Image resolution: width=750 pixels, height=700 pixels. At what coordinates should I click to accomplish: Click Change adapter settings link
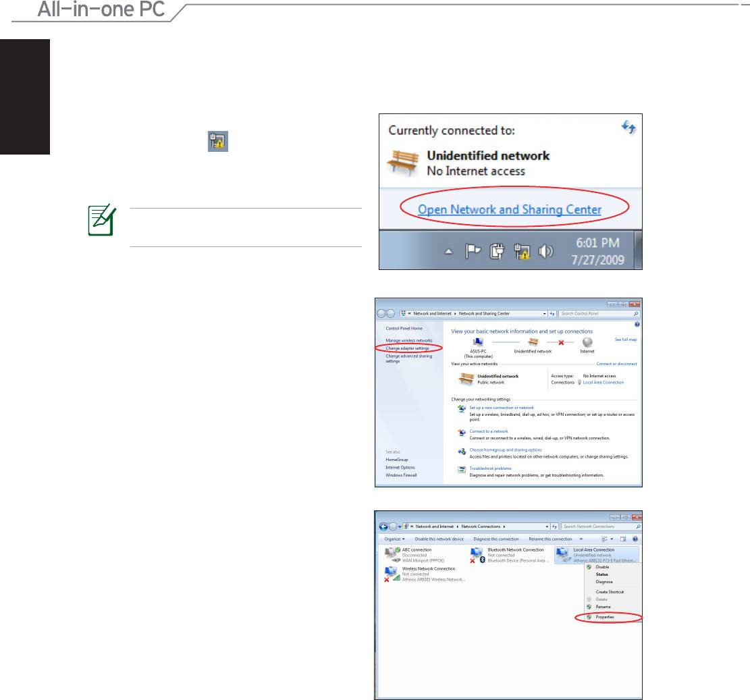point(408,348)
